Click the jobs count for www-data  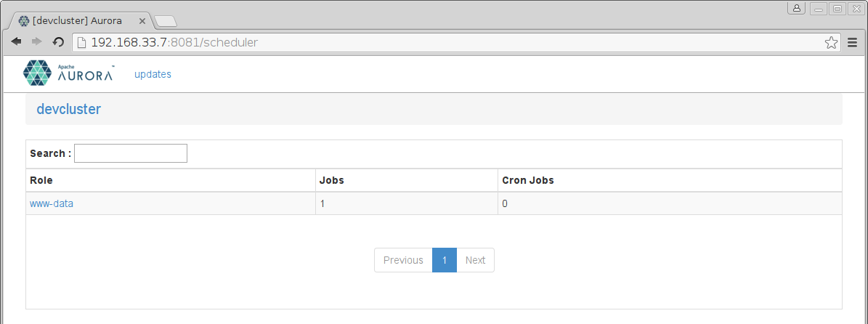click(x=323, y=204)
